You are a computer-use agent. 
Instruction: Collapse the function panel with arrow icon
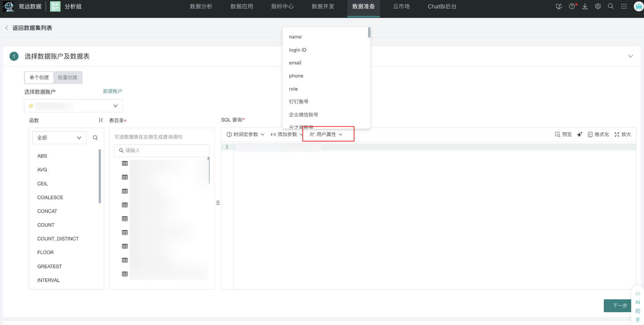[x=101, y=120]
